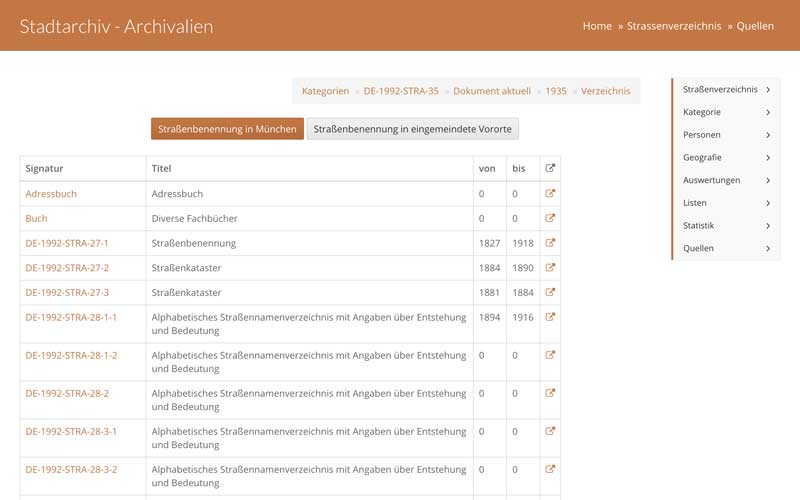The height and width of the screenshot is (500, 800).
Task: Click the DE-1992-STRA-35 breadcrumb link
Action: pyautogui.click(x=401, y=91)
